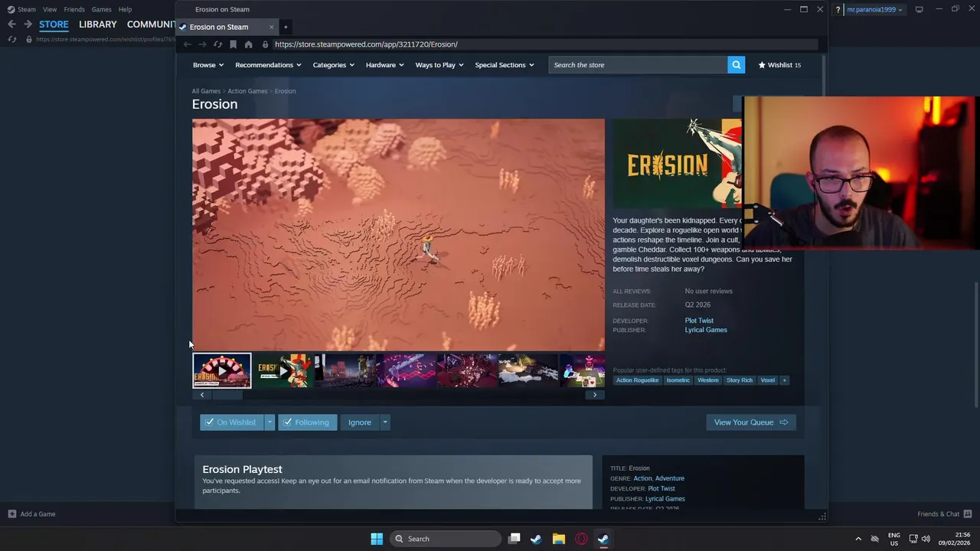Play the first Erosion trailer thumbnail
This screenshot has height=551, width=980.
tap(222, 371)
